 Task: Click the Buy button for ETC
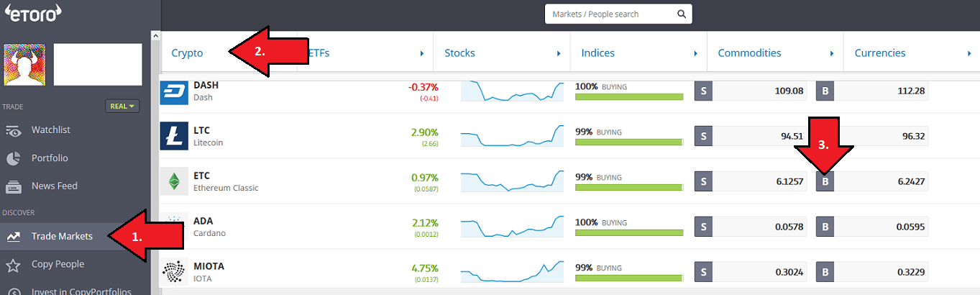click(825, 181)
